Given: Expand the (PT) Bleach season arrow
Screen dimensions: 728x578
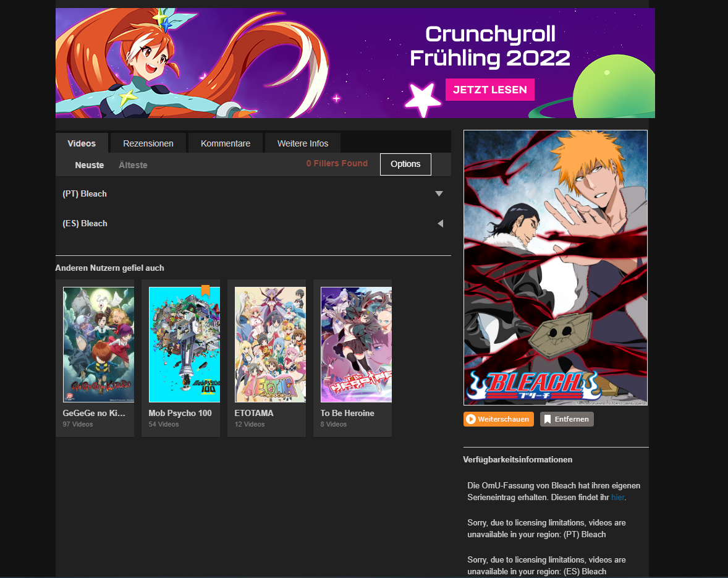Looking at the screenshot, I should [x=439, y=193].
